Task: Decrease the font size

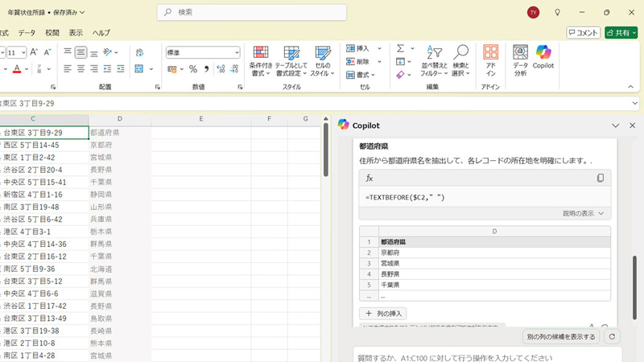Action: coord(47,52)
